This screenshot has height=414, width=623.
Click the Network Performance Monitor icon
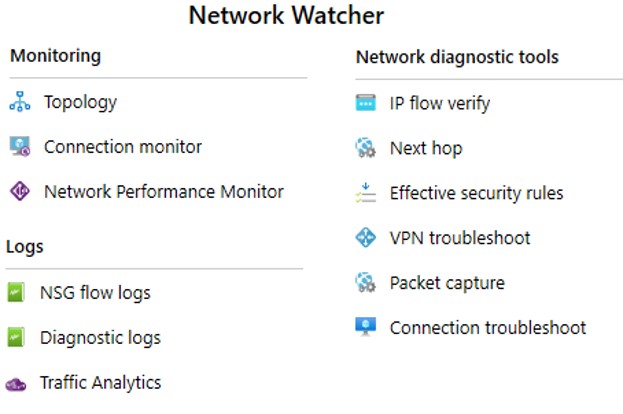pyautogui.click(x=19, y=192)
